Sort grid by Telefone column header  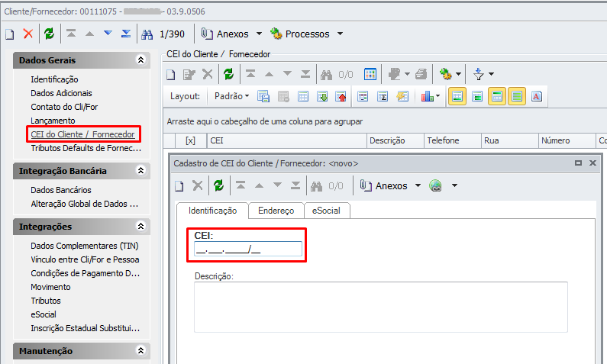pos(453,140)
